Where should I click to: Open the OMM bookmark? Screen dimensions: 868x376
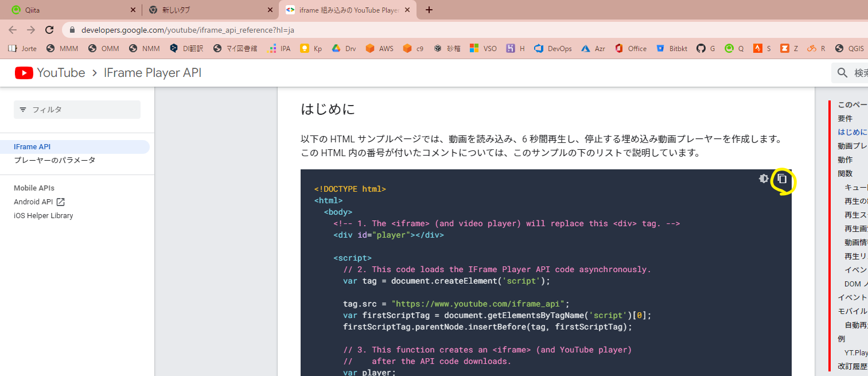coord(104,49)
